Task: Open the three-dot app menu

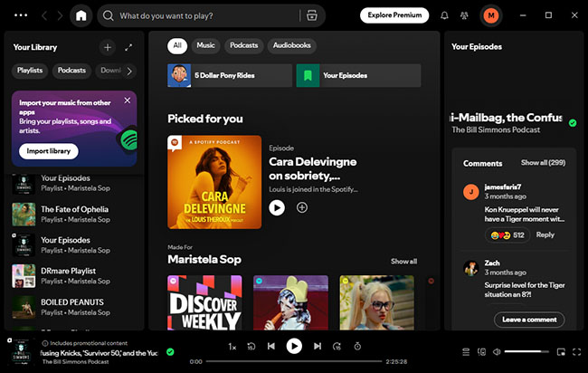Action: point(21,15)
